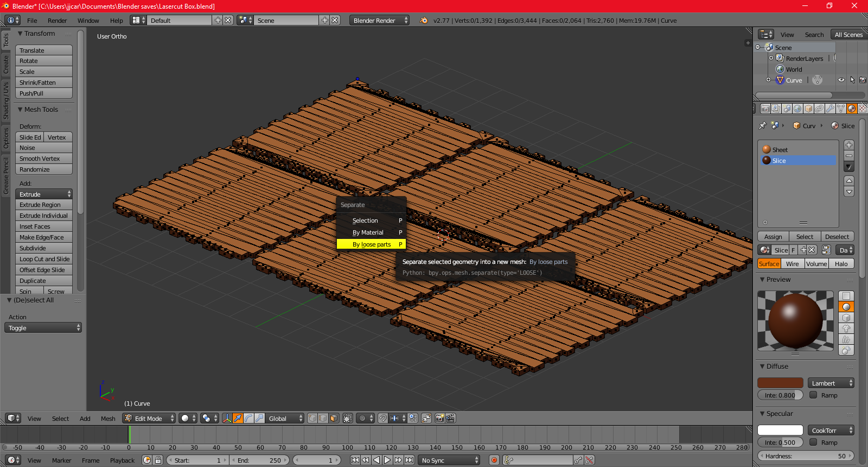This screenshot has width=868, height=467.
Task: Open Blender Render engine dropdown
Action: coord(379,21)
